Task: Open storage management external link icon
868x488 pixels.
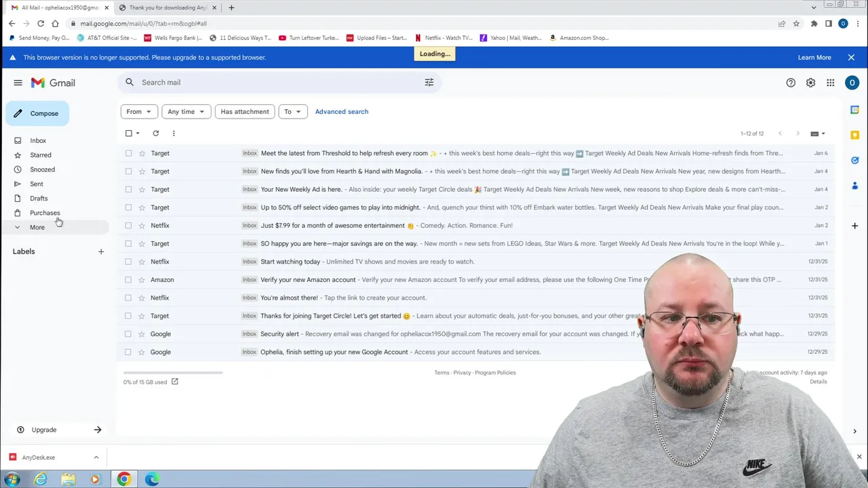Action: click(x=174, y=382)
